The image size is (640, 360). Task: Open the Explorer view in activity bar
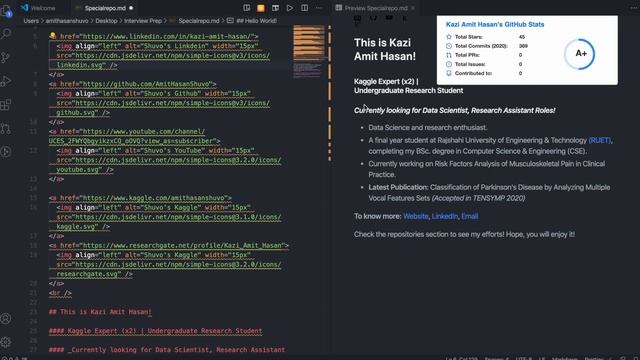tap(6, 11)
